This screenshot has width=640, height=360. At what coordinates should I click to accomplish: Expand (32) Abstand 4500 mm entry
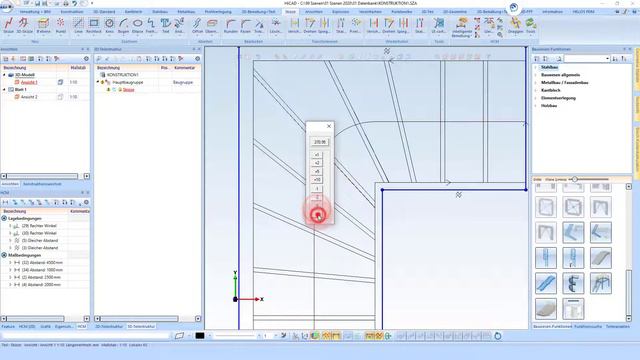(x=10, y=262)
